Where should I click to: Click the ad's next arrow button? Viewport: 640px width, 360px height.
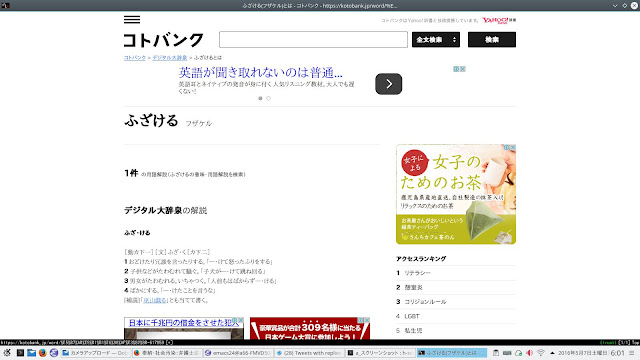(x=389, y=84)
